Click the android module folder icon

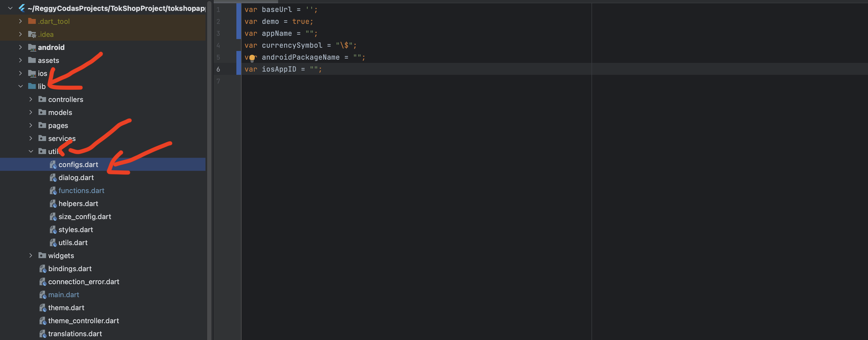tap(32, 47)
